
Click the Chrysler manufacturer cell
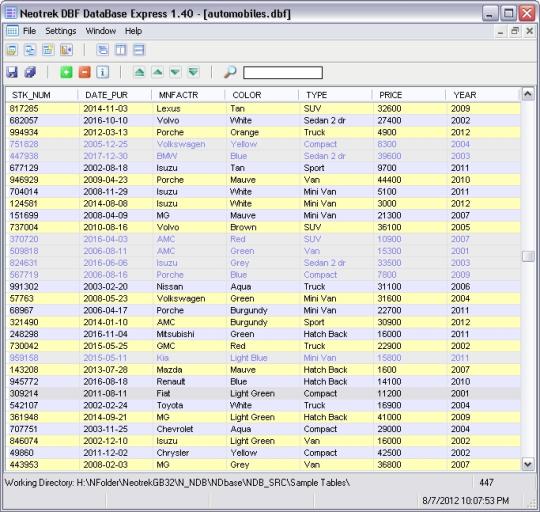(x=173, y=453)
